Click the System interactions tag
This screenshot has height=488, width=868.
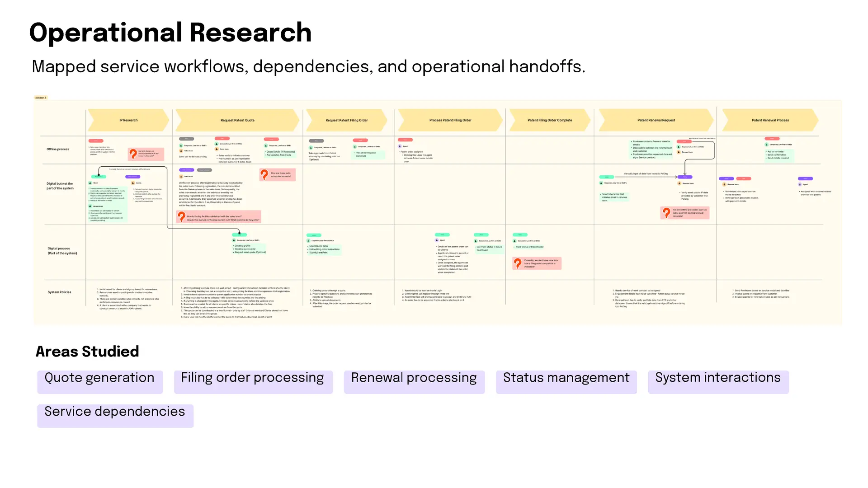click(718, 382)
